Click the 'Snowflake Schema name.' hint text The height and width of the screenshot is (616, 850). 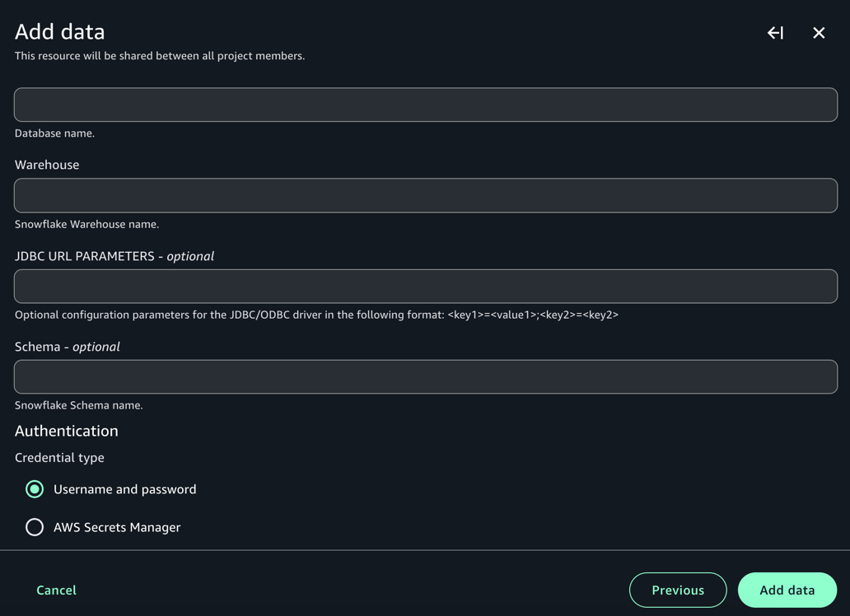[78, 405]
